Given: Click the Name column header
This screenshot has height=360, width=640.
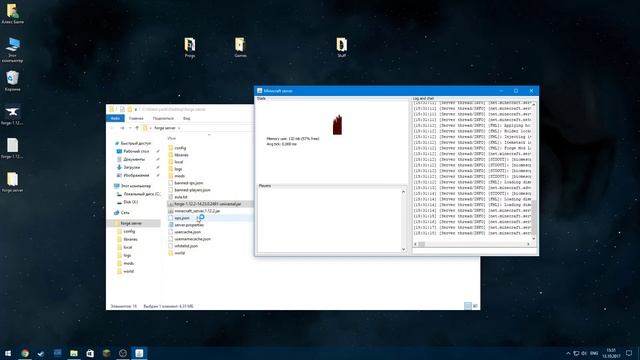Looking at the screenshot, I should pos(172,138).
